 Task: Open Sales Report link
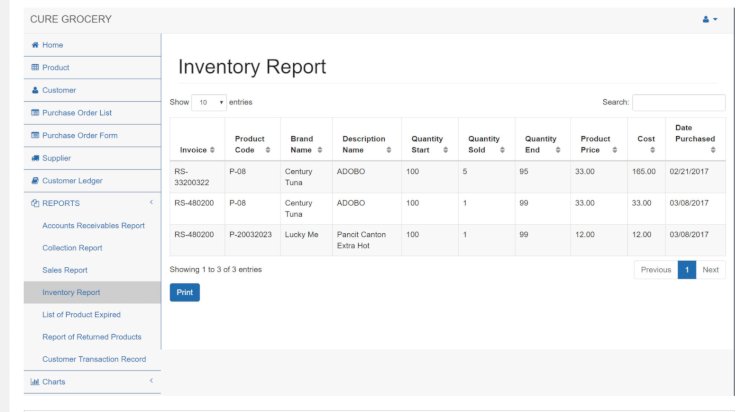(65, 270)
